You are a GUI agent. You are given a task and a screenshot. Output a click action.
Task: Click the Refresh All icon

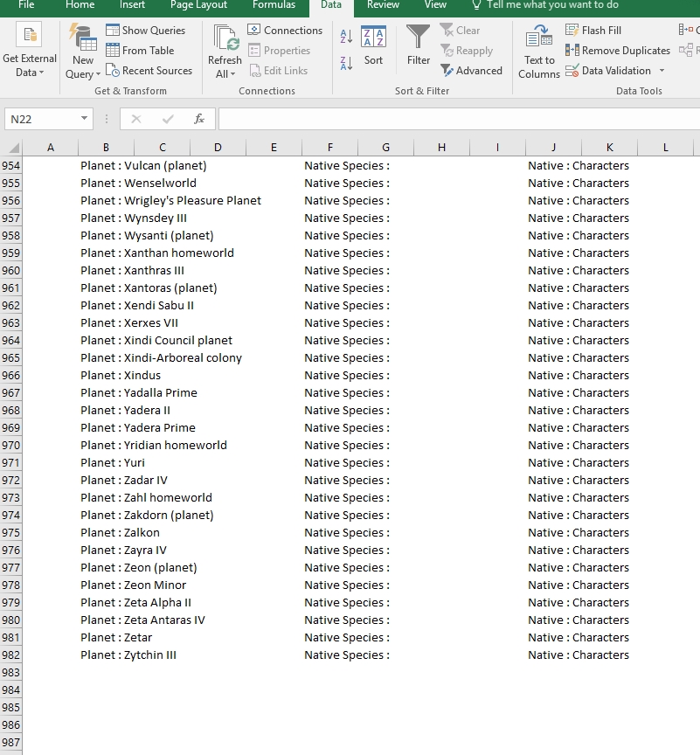(226, 38)
